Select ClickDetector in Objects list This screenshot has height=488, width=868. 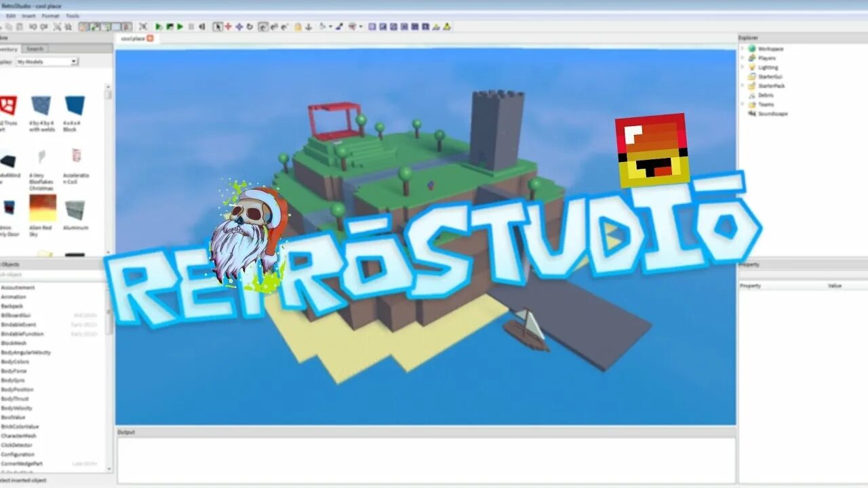[x=17, y=445]
